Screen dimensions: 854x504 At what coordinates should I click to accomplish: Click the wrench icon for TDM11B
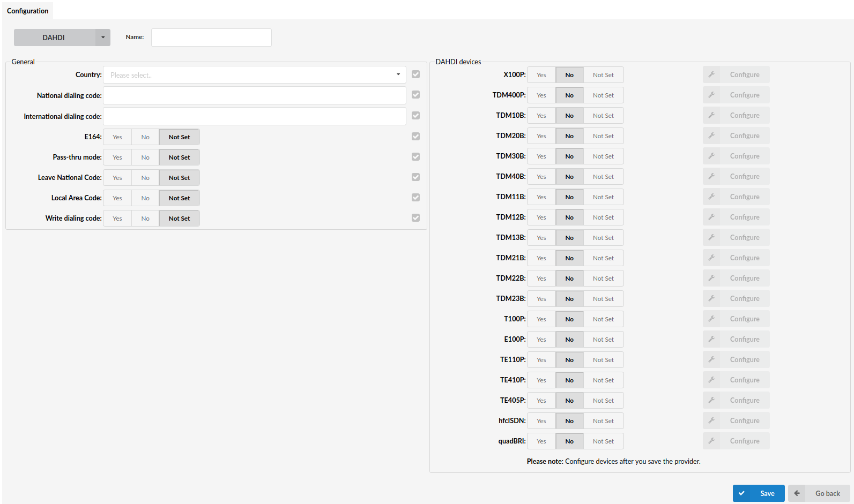[x=711, y=197]
